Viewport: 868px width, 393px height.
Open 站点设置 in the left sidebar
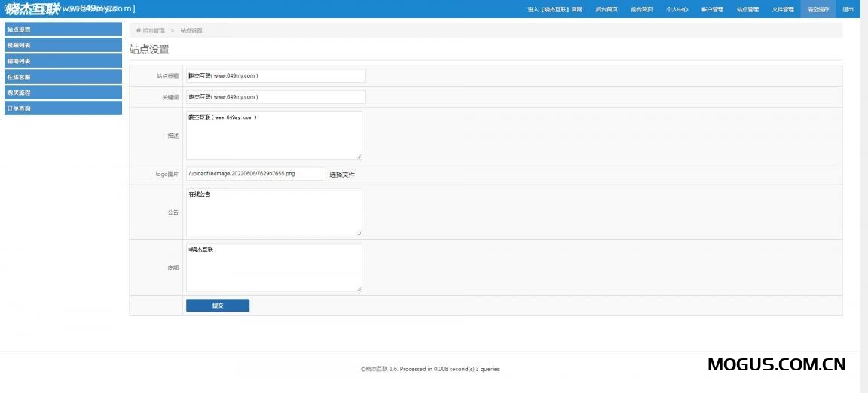click(x=63, y=29)
